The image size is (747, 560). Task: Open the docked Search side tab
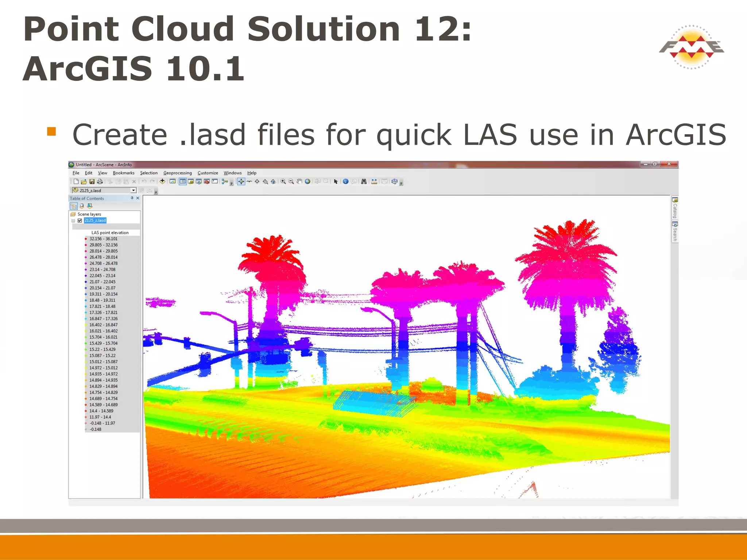click(x=675, y=232)
